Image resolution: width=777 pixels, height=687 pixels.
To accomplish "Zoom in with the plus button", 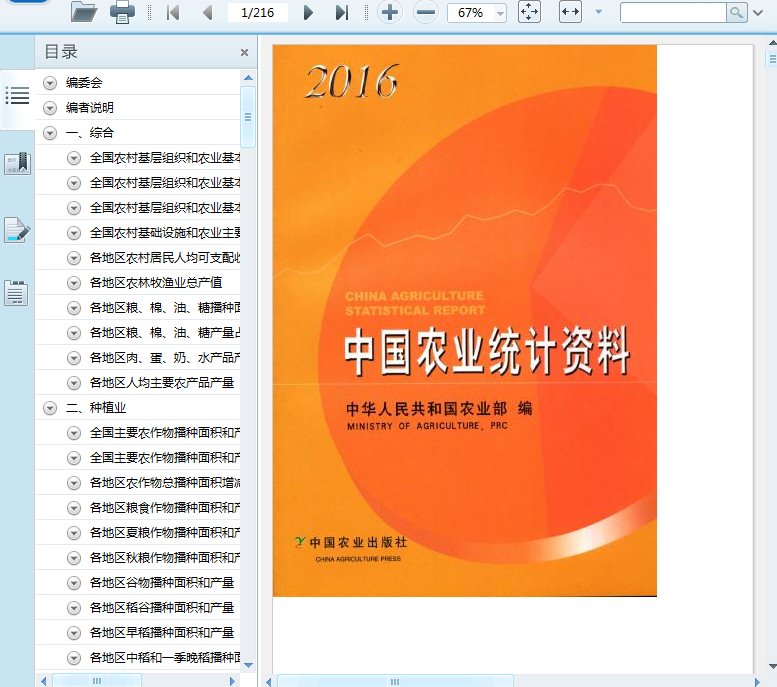I will 390,13.
